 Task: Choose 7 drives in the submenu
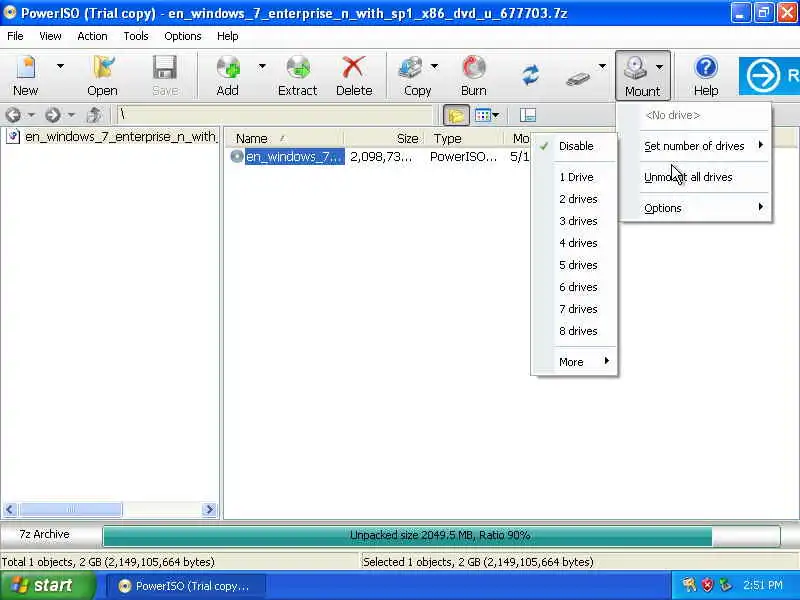pyautogui.click(x=574, y=309)
